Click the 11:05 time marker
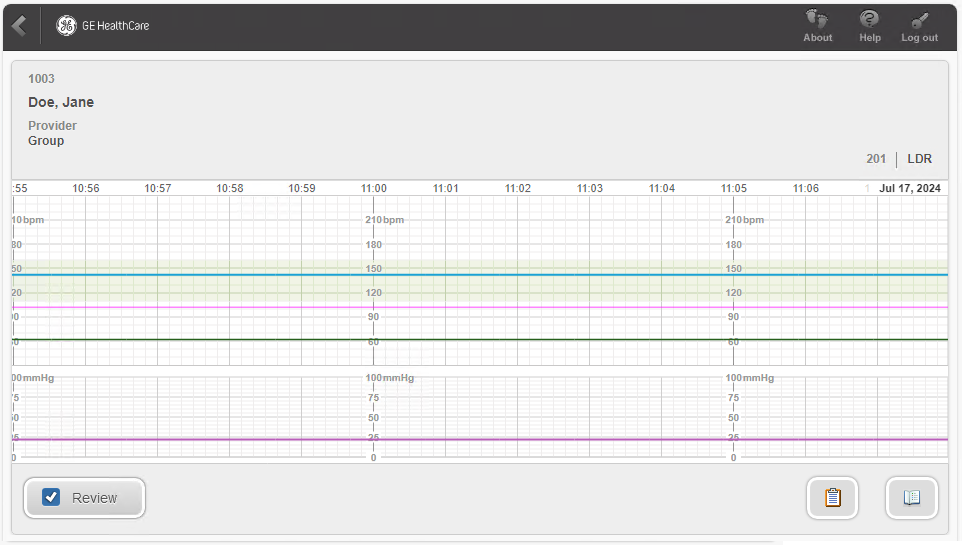Screen dimensions: 962x545 [x=734, y=188]
